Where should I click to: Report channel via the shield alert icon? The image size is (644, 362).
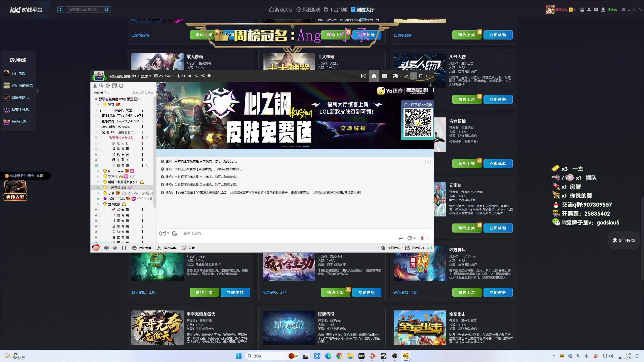209,76
